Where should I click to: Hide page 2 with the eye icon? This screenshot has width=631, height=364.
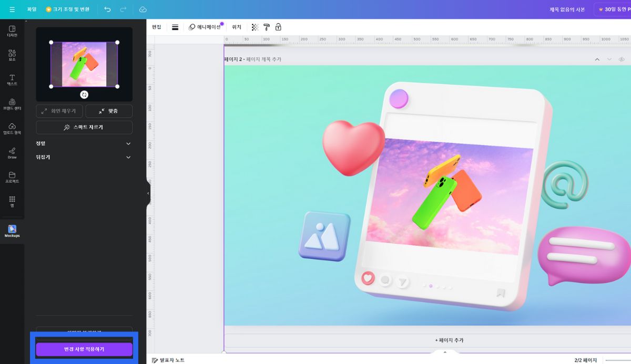point(622,59)
